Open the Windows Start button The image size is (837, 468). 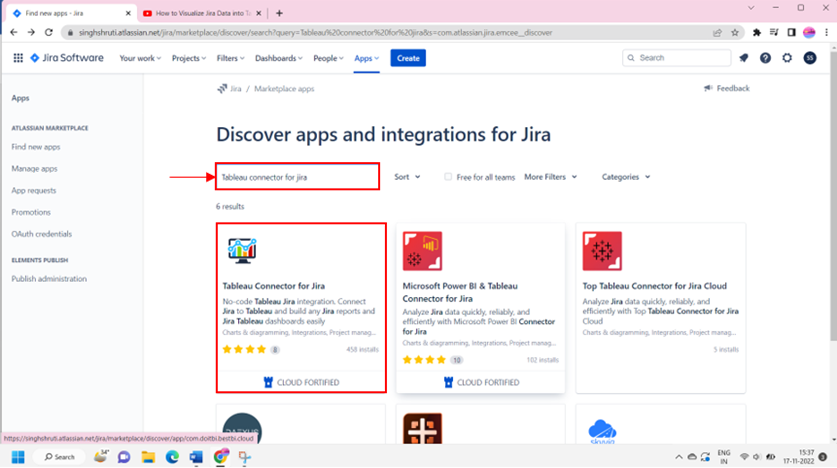click(x=18, y=457)
